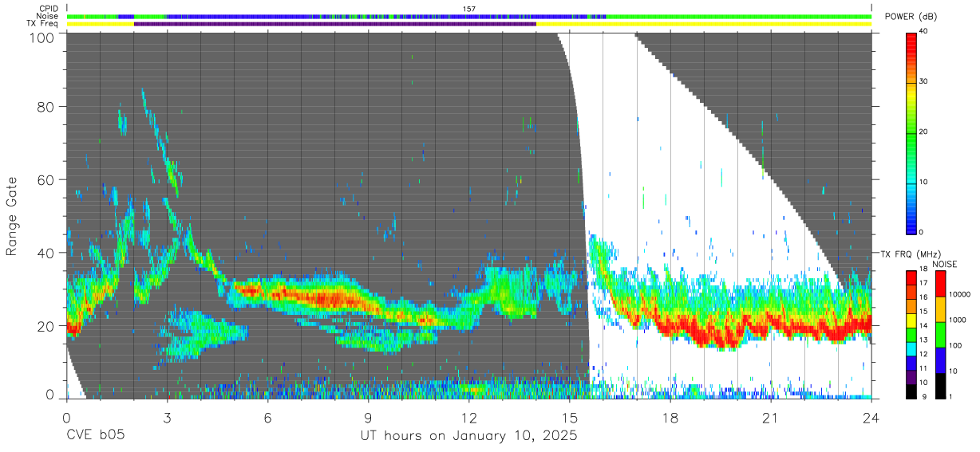Click the 24 tick on the UT hours axis
The image size is (980, 452).
point(871,418)
